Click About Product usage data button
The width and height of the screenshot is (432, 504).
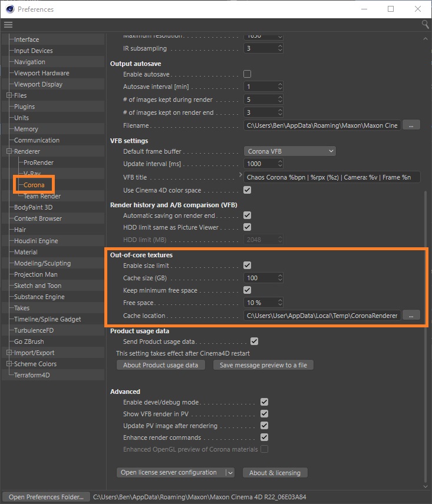point(160,365)
